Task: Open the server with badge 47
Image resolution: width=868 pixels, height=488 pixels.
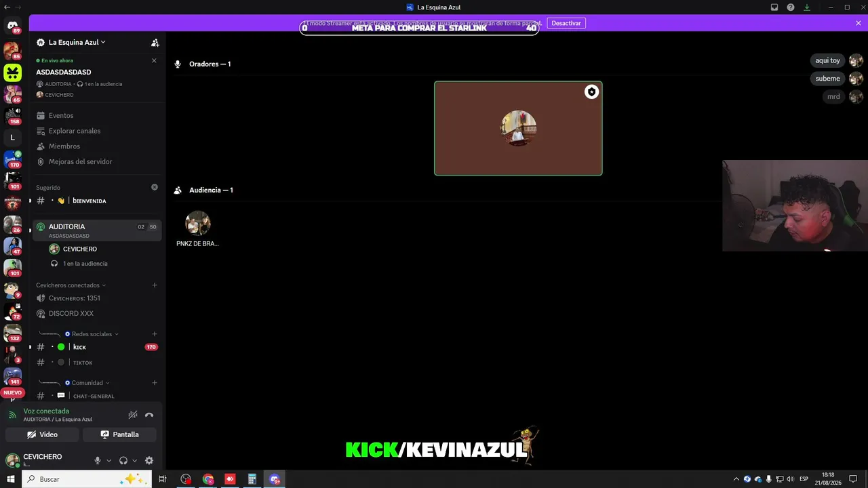Action: 12,246
